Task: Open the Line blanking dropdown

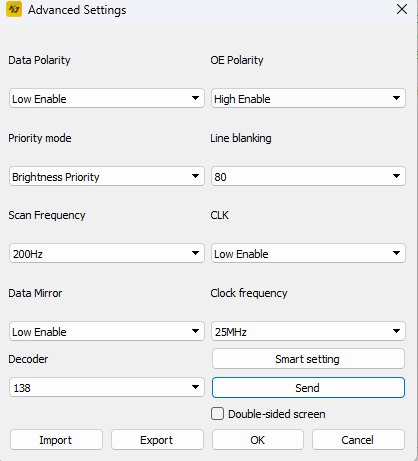Action: [308, 176]
